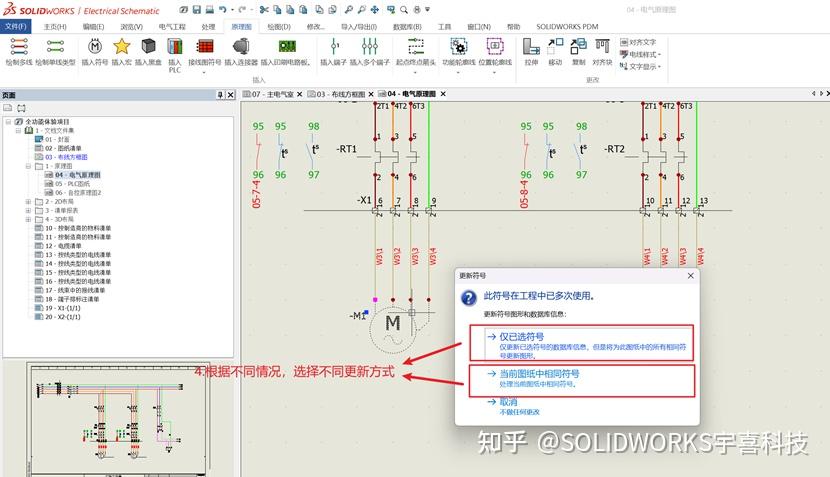Open the 文字显示 text display dropdown
The height and width of the screenshot is (477, 830).
pos(641,66)
